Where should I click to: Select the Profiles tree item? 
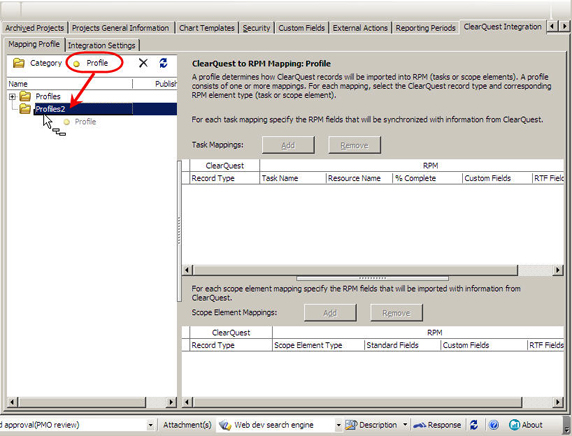click(x=48, y=97)
